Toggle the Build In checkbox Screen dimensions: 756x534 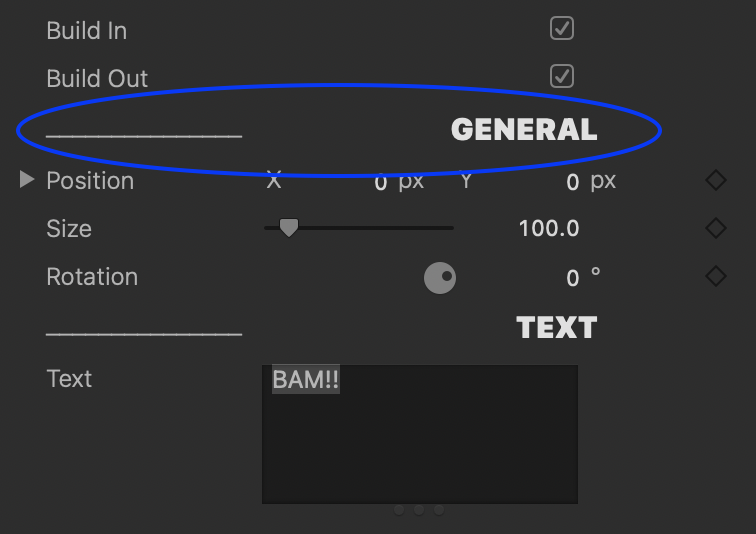pos(562,29)
